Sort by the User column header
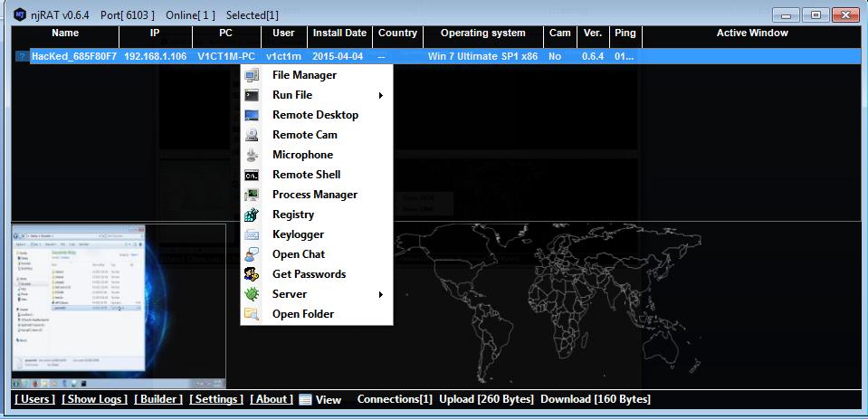 tap(284, 33)
